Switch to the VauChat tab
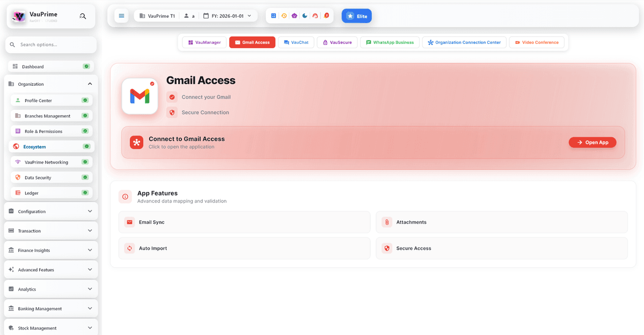644x335 pixels. click(296, 42)
